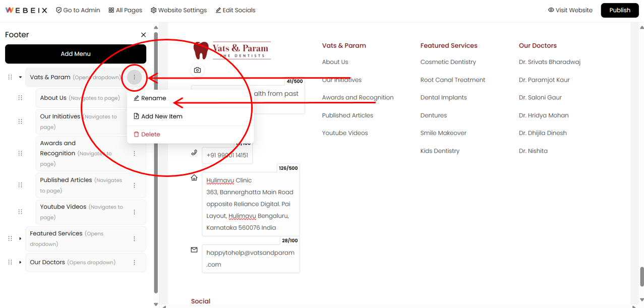Click the Vats & Param logo image
Image resolution: width=644 pixels, height=308 pixels.
(x=232, y=50)
